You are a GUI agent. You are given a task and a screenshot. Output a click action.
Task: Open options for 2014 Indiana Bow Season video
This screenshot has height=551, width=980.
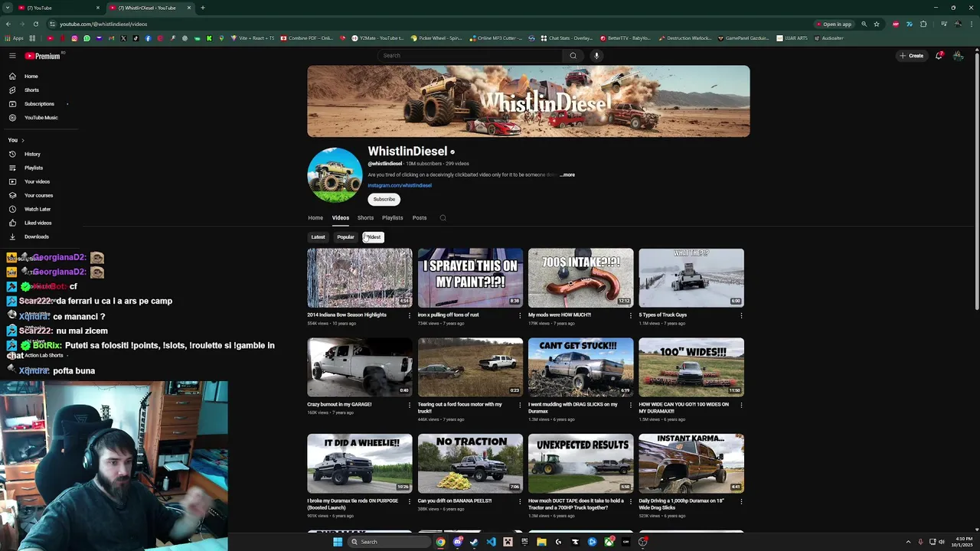click(x=409, y=315)
